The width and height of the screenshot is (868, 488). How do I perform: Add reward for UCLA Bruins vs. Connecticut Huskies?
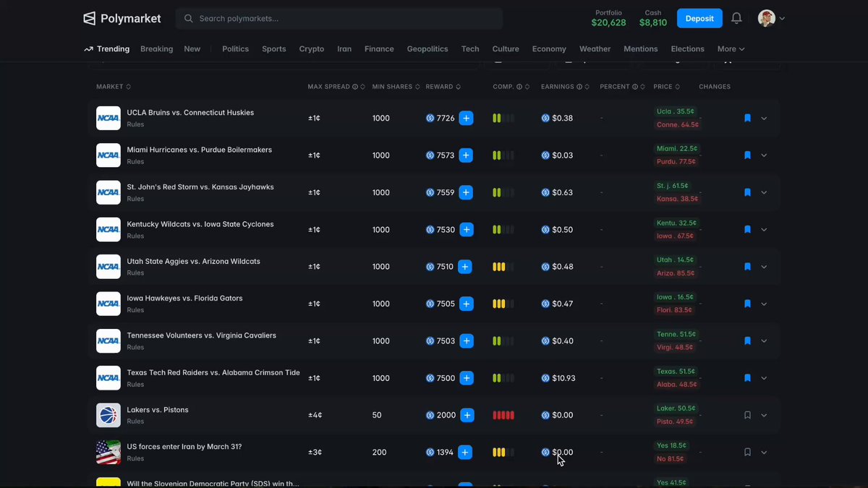pyautogui.click(x=466, y=118)
